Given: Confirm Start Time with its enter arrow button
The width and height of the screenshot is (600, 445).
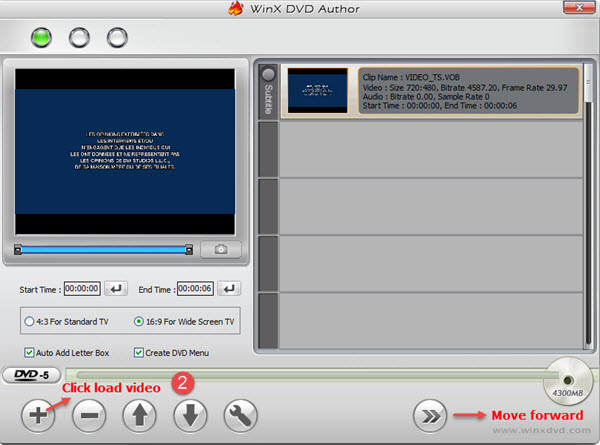Looking at the screenshot, I should point(116,289).
